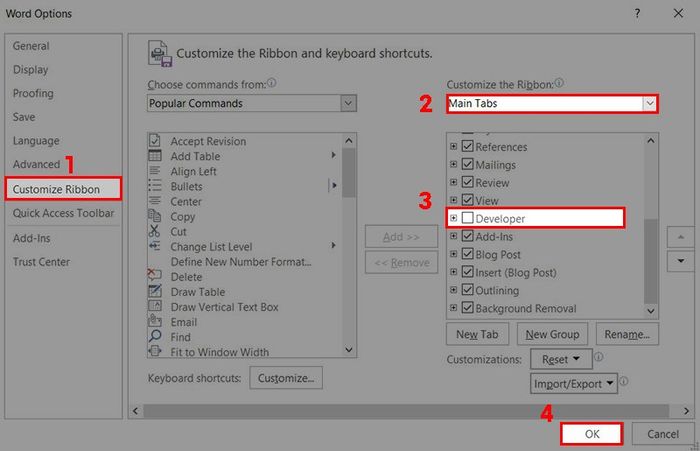Select Define New Number Format command
Screen dimensions: 700x451
pyautogui.click(x=241, y=262)
